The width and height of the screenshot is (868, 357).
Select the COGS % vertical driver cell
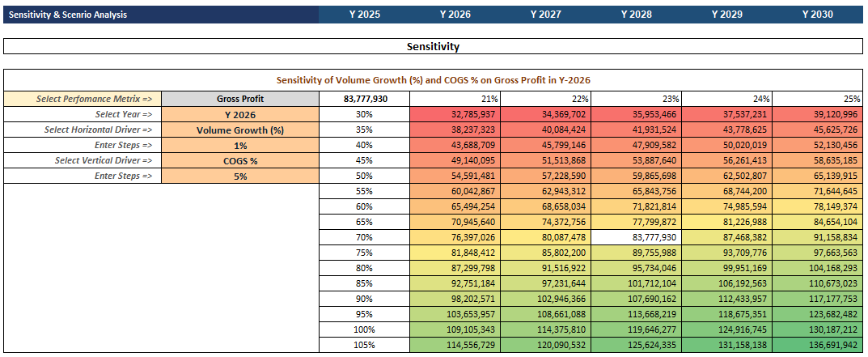240,161
